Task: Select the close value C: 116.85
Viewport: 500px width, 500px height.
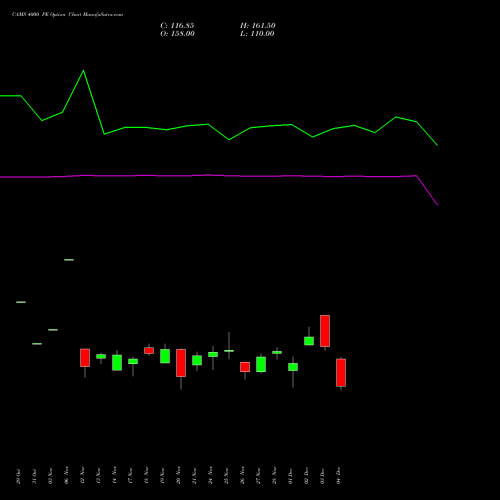Action: coord(177,26)
